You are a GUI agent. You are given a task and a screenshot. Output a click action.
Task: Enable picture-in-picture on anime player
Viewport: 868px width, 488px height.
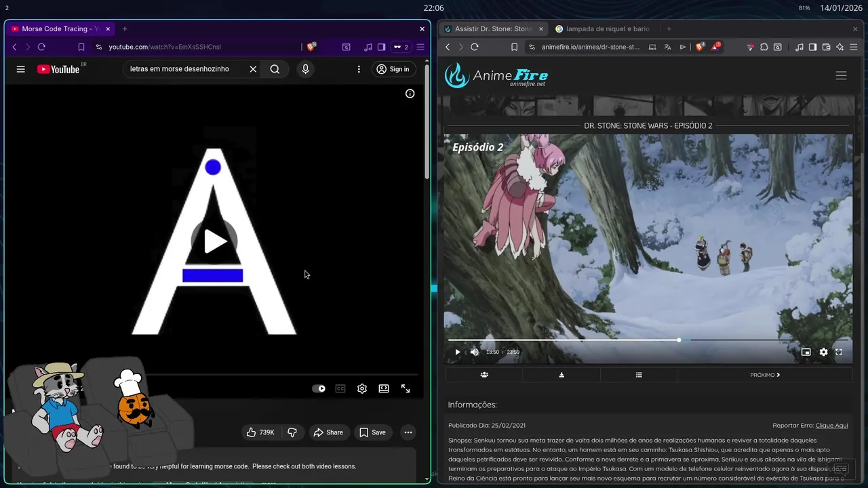(806, 352)
